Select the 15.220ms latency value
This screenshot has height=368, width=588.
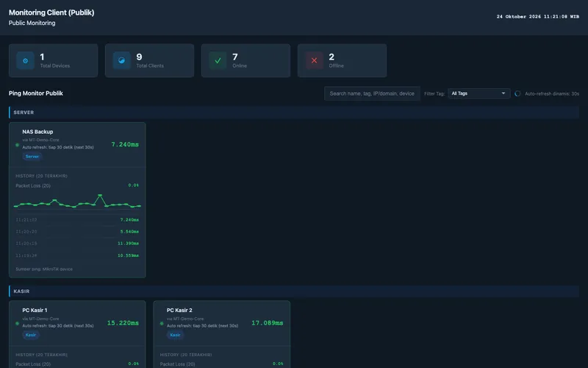(x=123, y=323)
